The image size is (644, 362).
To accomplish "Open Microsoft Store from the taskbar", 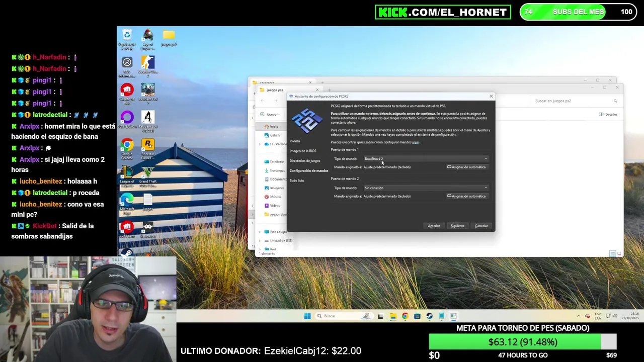I will click(417, 316).
